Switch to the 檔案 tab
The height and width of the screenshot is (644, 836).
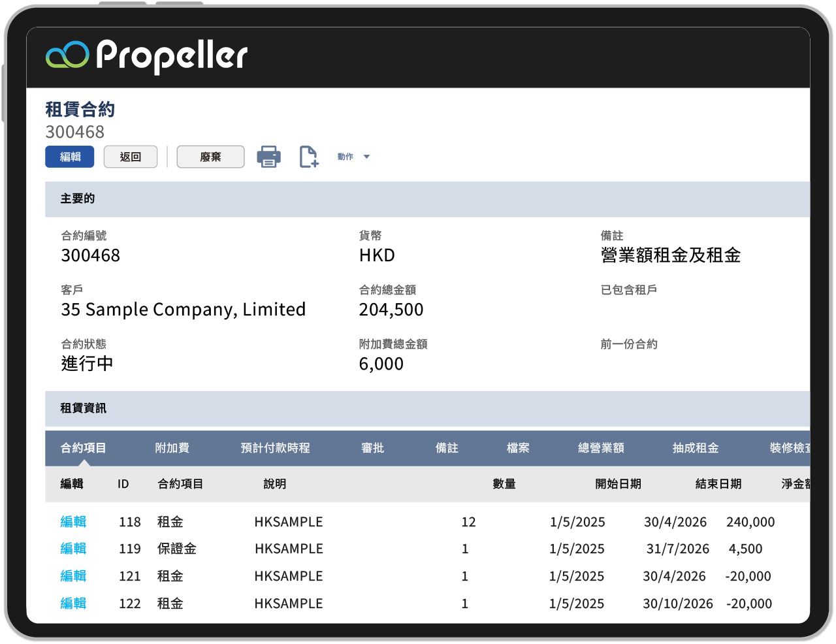pyautogui.click(x=518, y=448)
